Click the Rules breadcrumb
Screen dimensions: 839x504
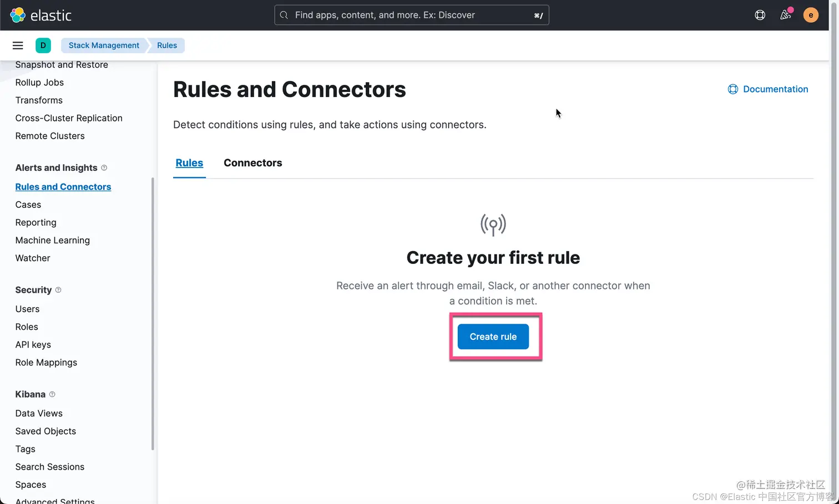coord(167,45)
